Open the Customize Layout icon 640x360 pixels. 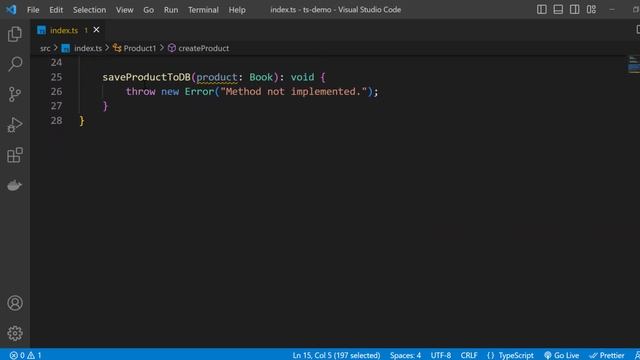click(591, 9)
